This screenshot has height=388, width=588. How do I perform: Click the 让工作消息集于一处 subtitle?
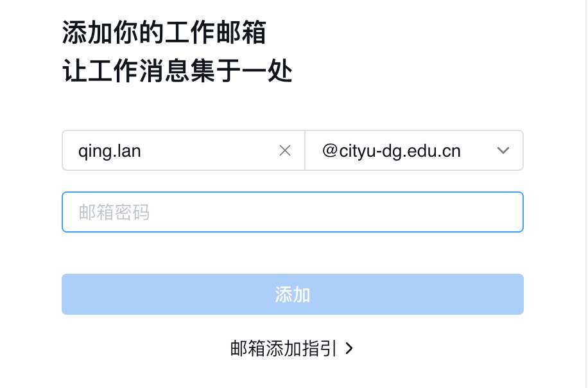pyautogui.click(x=177, y=73)
